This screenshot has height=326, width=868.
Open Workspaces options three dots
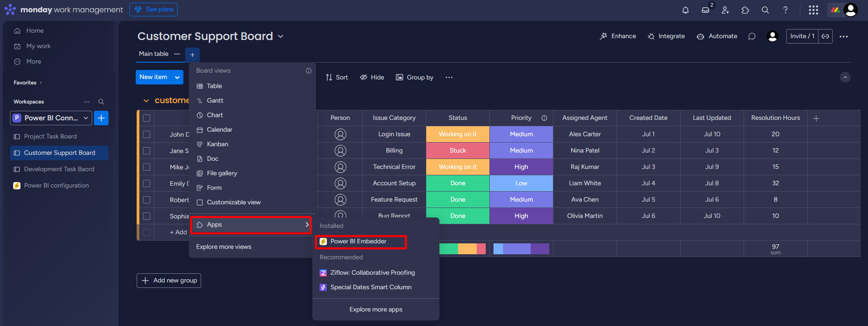[x=87, y=102]
